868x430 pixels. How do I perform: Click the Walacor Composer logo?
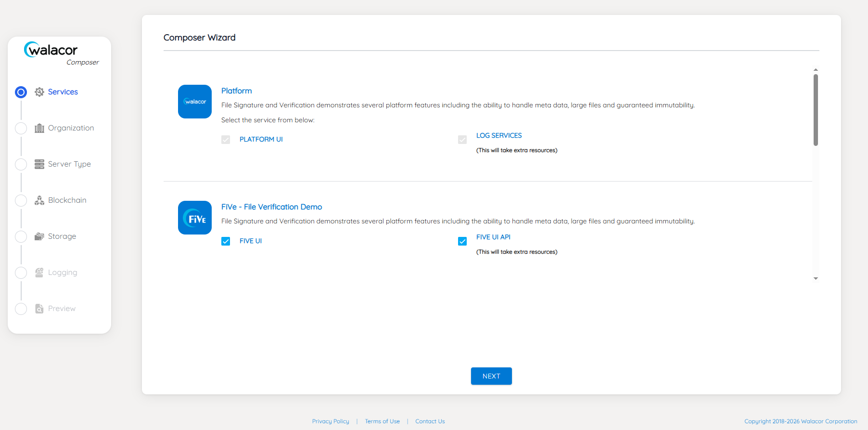61,53
